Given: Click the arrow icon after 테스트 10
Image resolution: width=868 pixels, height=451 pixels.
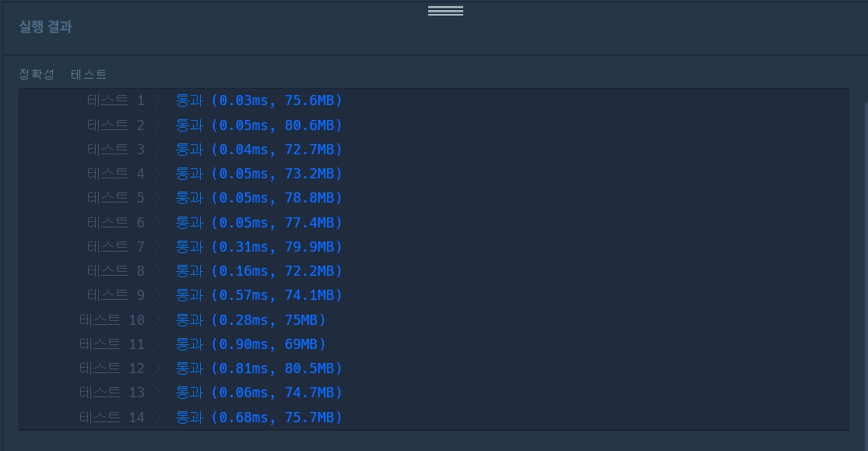Looking at the screenshot, I should coord(159,320).
